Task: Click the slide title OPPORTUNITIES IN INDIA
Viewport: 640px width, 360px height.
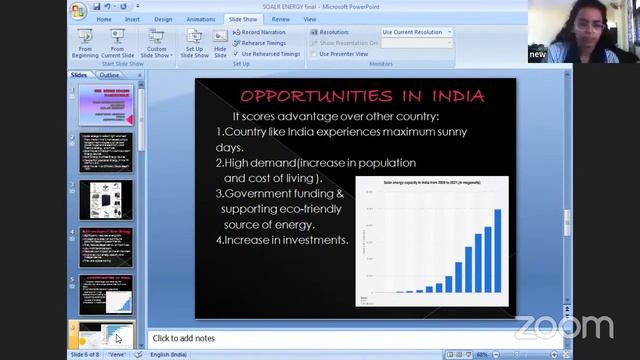Action: tap(362, 96)
